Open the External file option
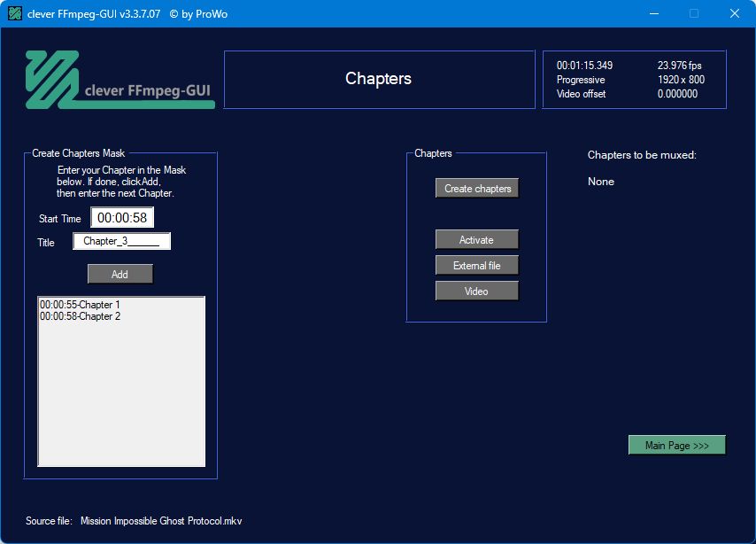Screen dimensions: 756x544 tap(477, 265)
